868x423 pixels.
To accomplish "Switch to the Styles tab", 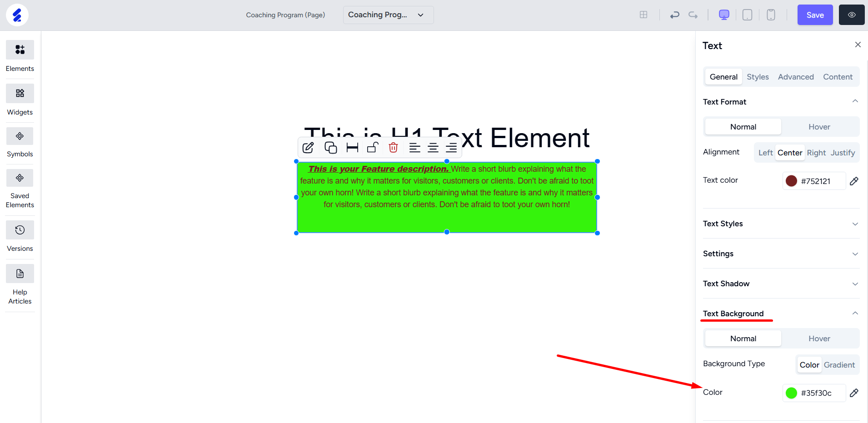I will pos(758,77).
